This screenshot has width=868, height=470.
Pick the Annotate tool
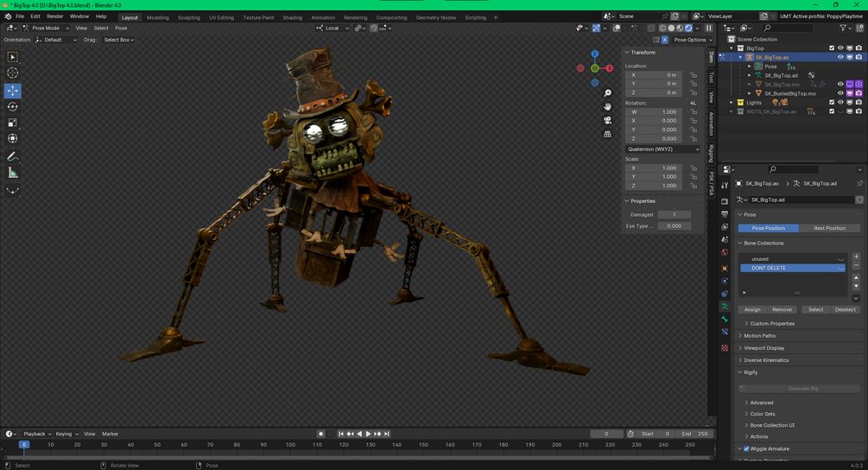[x=13, y=156]
